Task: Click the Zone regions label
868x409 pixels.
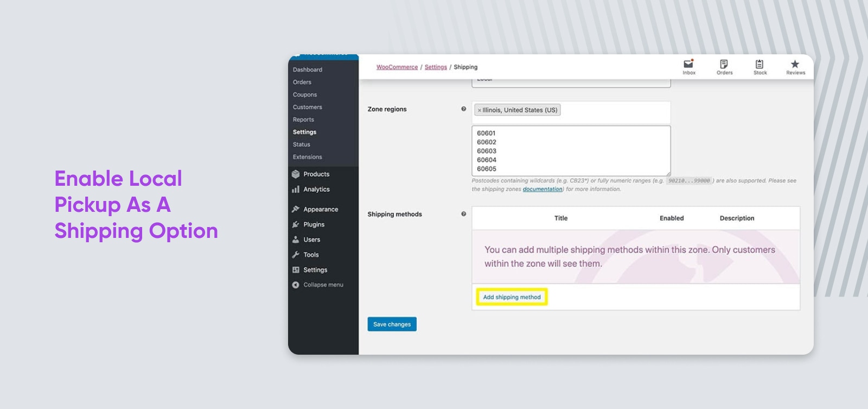Action: tap(387, 109)
